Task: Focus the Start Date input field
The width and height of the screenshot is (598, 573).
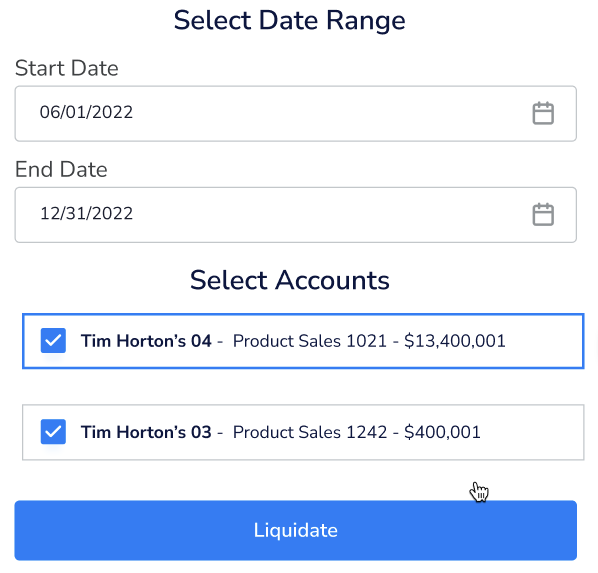Action: tap(296, 113)
